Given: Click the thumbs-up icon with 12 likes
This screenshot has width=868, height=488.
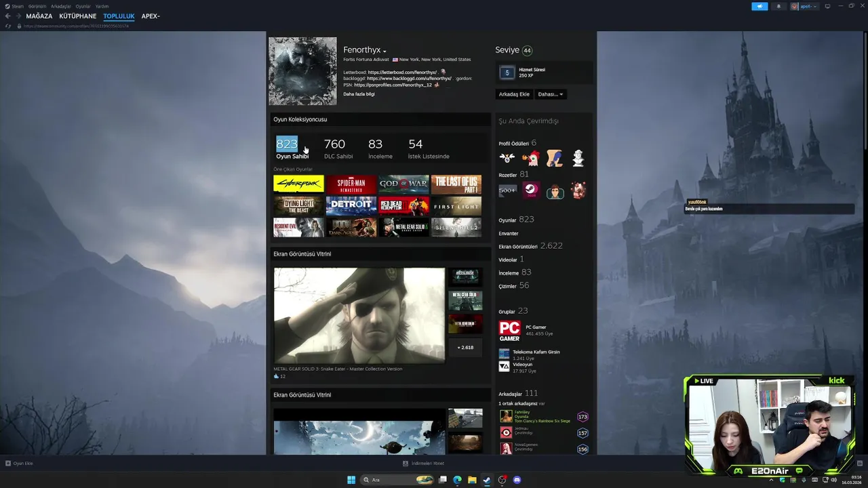Looking at the screenshot, I should (x=277, y=376).
